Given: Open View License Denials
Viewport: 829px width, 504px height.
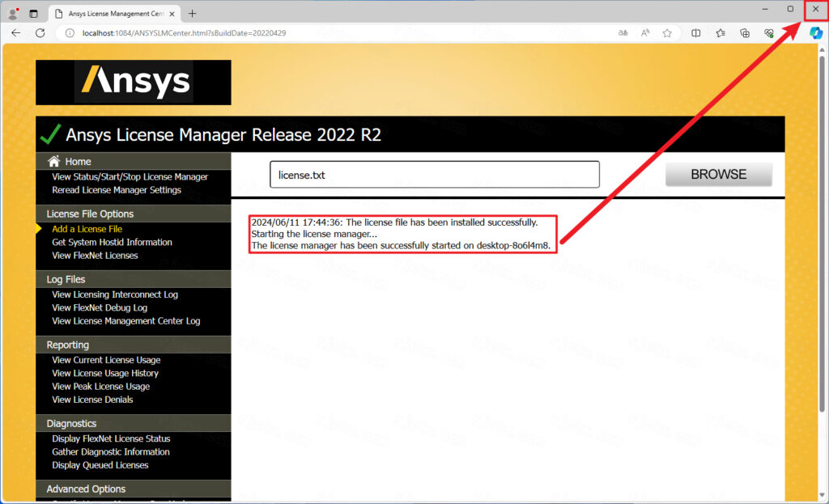Looking at the screenshot, I should coord(92,400).
